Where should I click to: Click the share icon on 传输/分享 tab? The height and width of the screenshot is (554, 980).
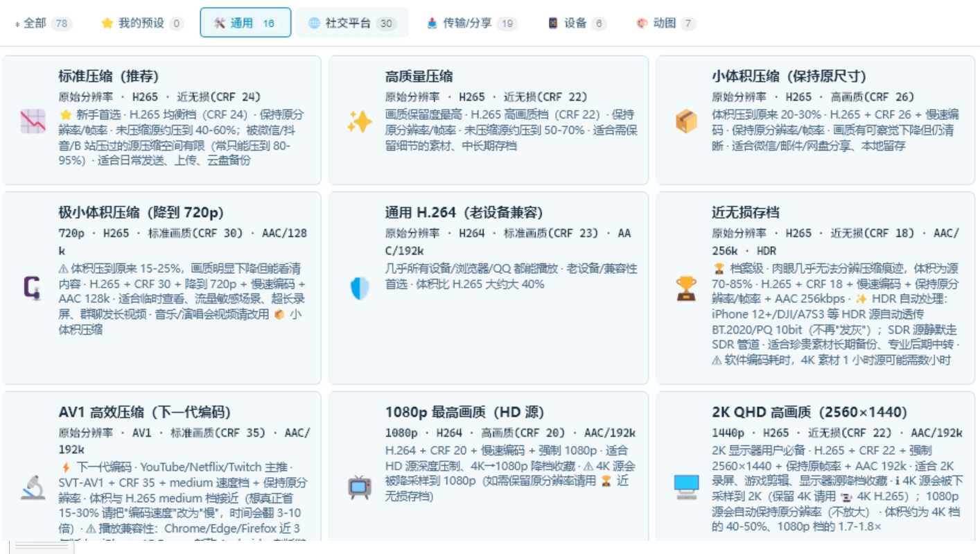pos(433,23)
